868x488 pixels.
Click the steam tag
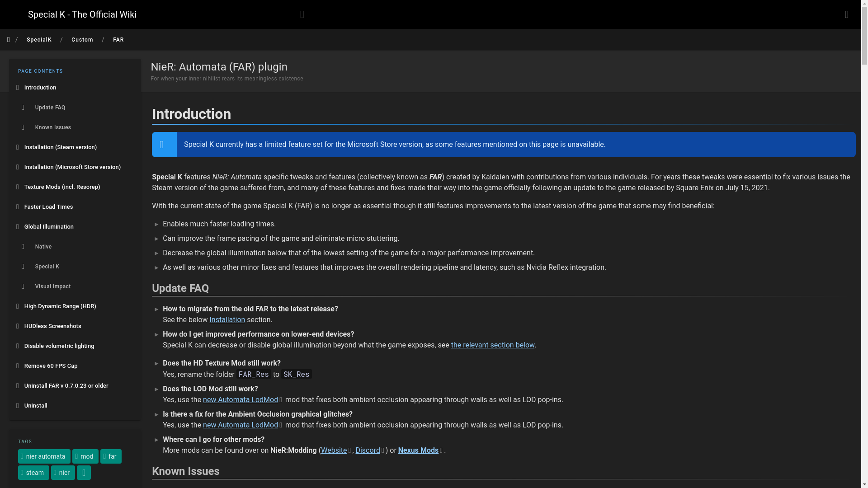point(33,473)
